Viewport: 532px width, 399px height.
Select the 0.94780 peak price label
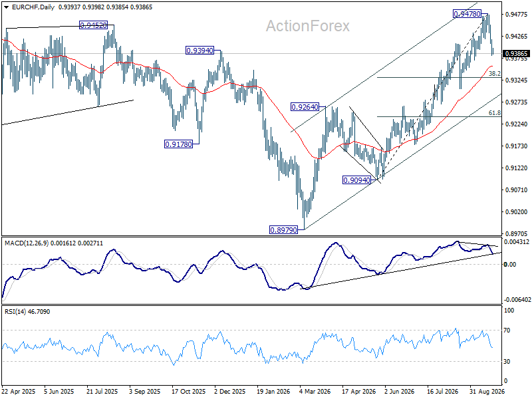point(467,14)
